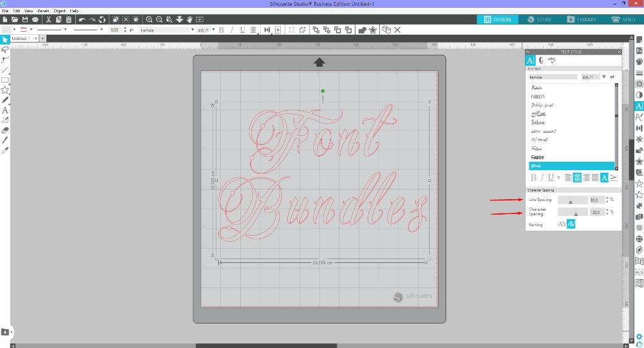Fit design to window icon
This screenshot has width=644, height=348.
tap(200, 19)
